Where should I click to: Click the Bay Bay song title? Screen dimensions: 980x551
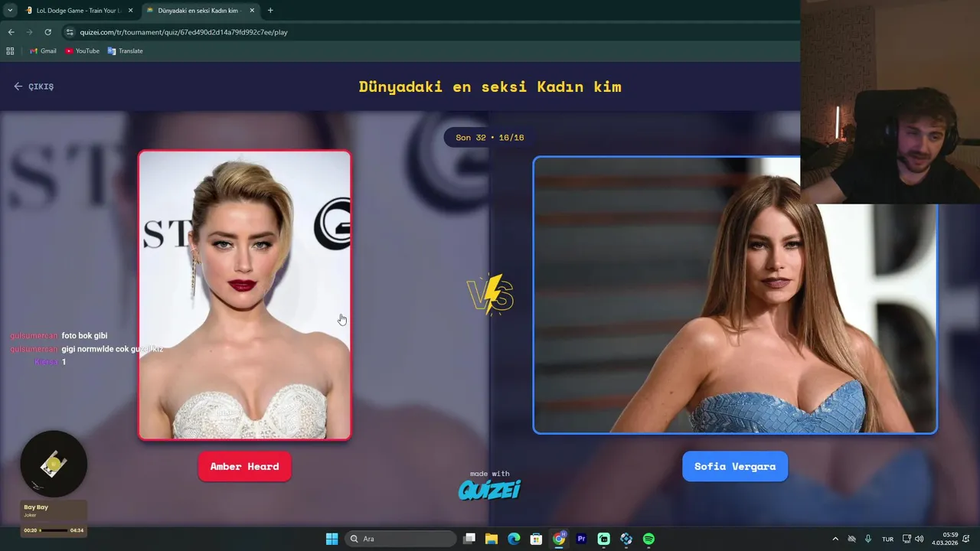[x=36, y=507]
